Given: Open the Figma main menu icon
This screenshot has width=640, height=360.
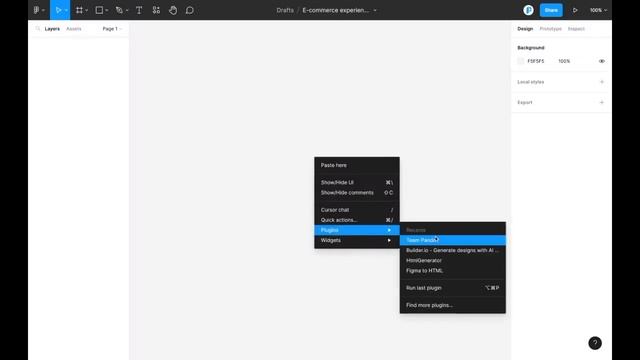Looking at the screenshot, I should pyautogui.click(x=37, y=10).
